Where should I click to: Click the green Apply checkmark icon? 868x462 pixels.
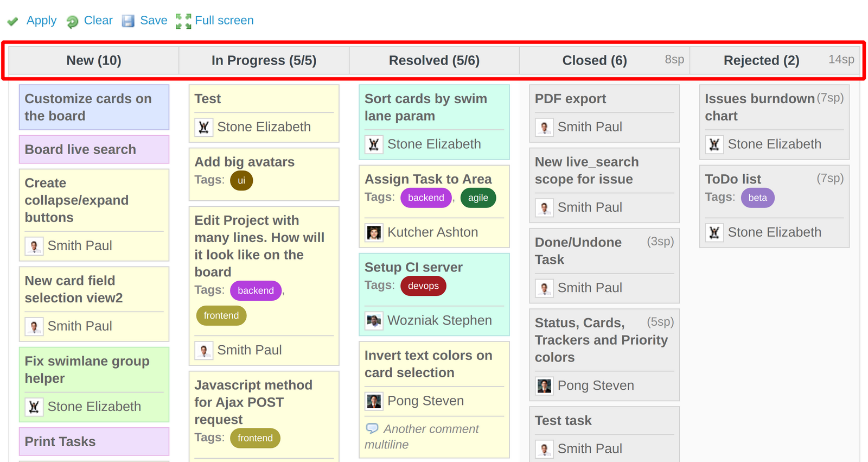coord(13,21)
